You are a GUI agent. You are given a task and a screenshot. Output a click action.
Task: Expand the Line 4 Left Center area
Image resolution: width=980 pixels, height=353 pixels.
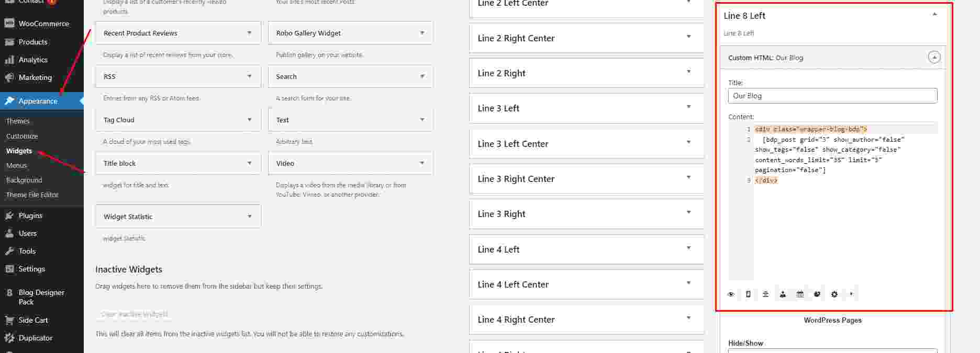[688, 283]
